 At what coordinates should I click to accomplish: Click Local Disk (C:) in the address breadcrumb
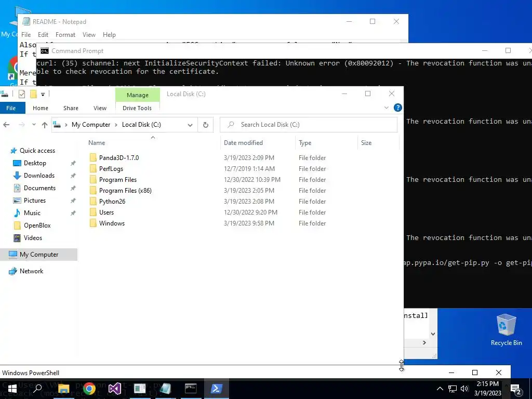point(141,125)
